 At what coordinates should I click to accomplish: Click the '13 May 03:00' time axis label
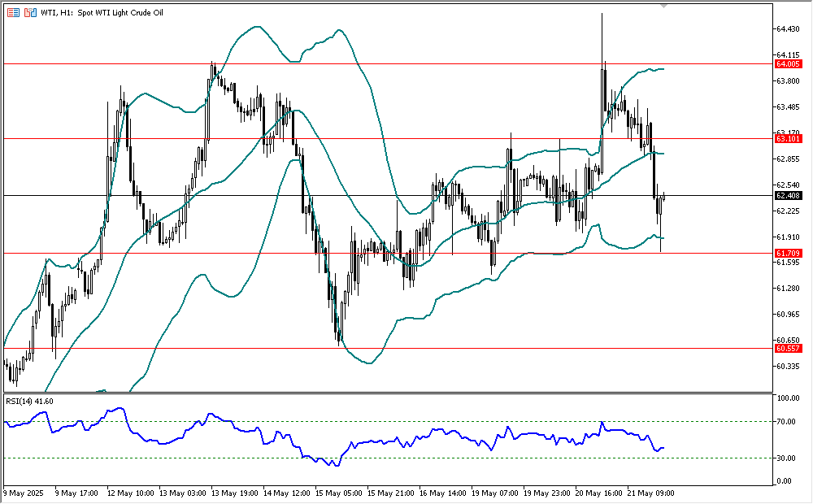pos(182,493)
